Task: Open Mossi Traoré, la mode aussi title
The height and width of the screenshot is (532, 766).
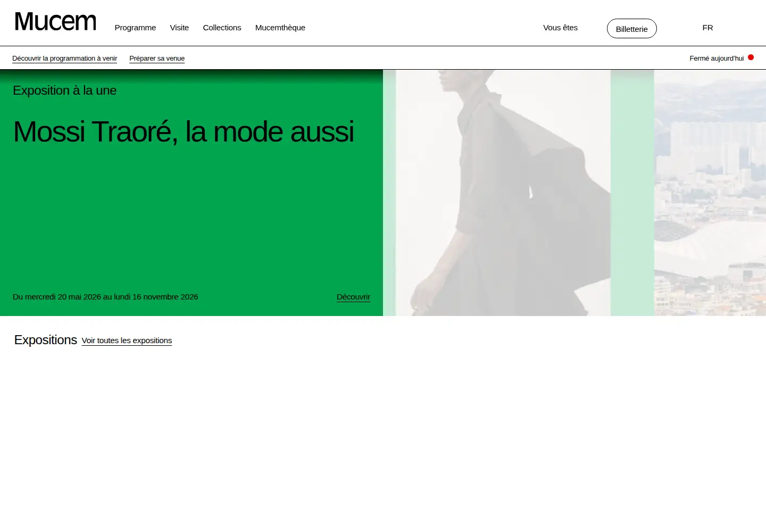Action: [x=184, y=131]
